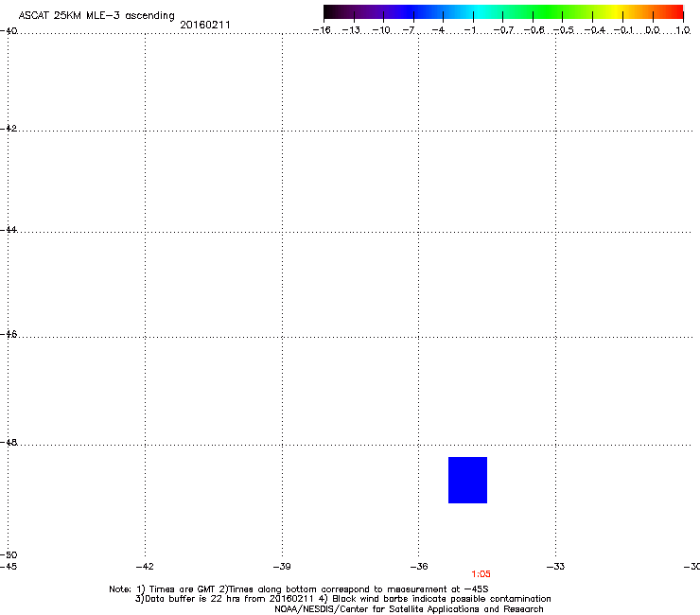The width and height of the screenshot is (700, 615).
Task: Click the ASCAT 25KM MLE-3 ascending title
Action: 96,16
